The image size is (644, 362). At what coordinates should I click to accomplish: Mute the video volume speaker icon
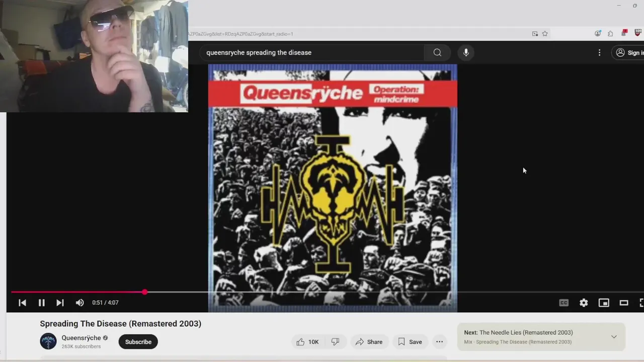[x=79, y=303]
